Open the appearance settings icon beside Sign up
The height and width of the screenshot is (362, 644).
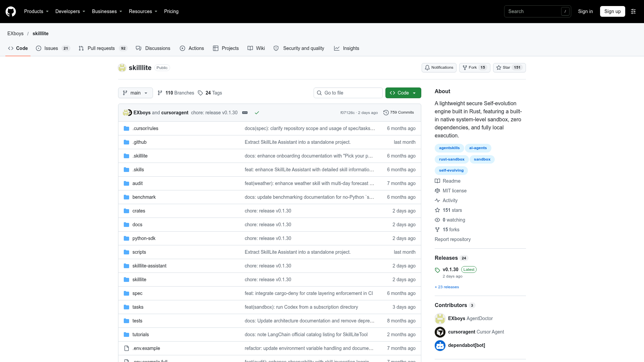click(x=633, y=11)
